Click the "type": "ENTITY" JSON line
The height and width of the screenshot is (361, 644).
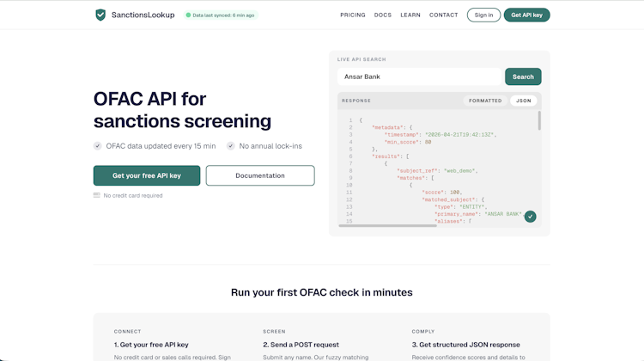tap(461, 207)
